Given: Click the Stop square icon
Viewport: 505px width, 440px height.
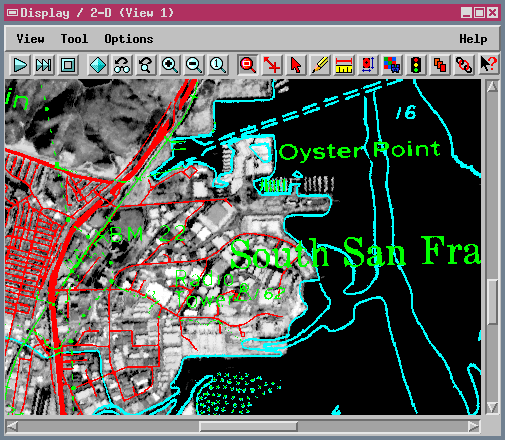Looking at the screenshot, I should (68, 65).
